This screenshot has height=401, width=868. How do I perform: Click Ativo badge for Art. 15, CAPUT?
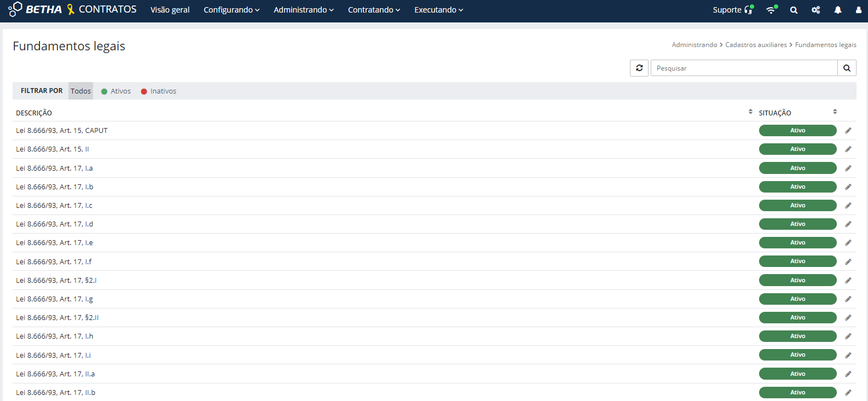point(798,130)
